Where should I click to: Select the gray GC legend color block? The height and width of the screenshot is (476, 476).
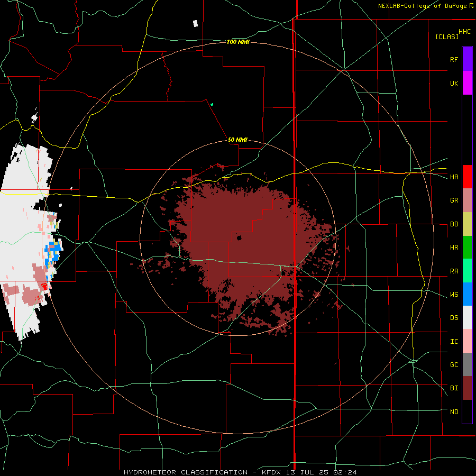(467, 364)
